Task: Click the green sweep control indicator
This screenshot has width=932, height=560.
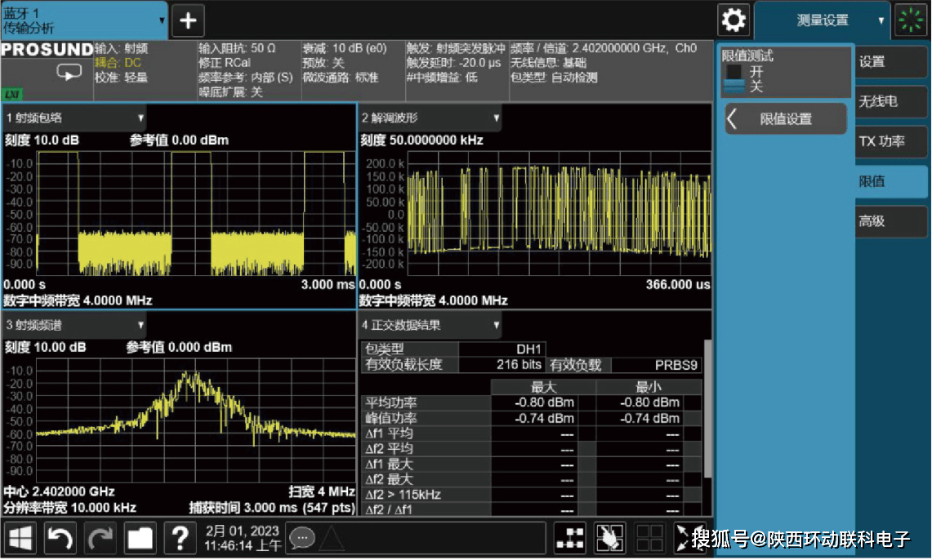Action: coord(912,20)
